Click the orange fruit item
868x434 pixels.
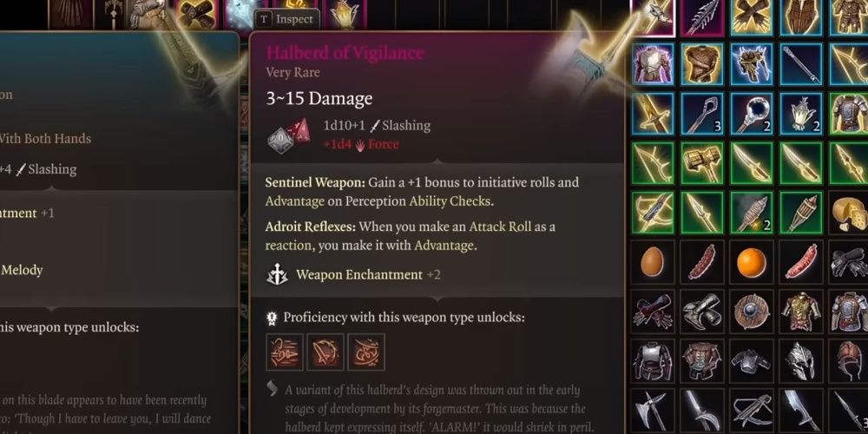[x=752, y=261]
